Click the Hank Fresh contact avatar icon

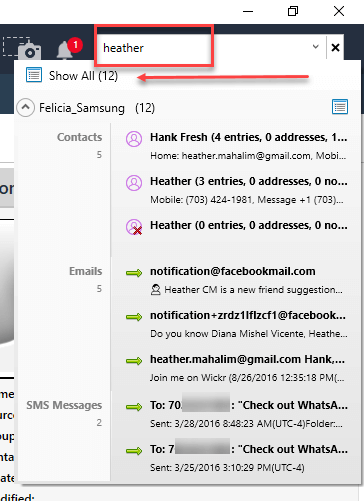(x=134, y=139)
